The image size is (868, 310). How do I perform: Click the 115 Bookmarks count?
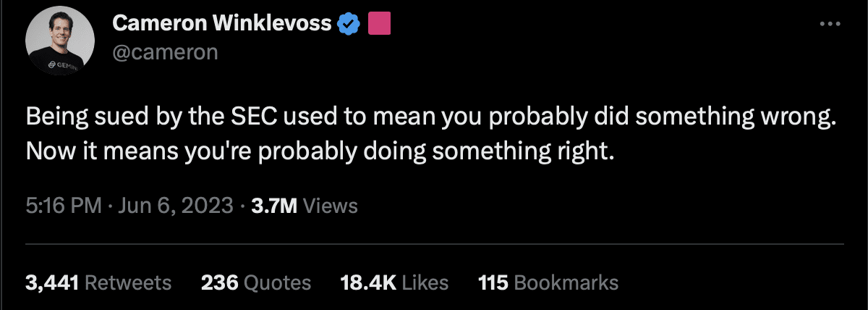pos(548,282)
